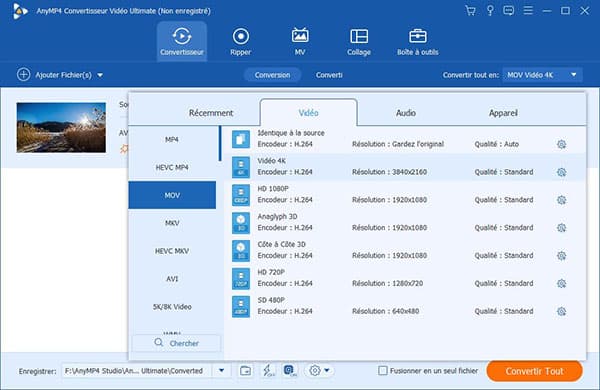Select the Vidéo 4K profile name

(x=271, y=161)
